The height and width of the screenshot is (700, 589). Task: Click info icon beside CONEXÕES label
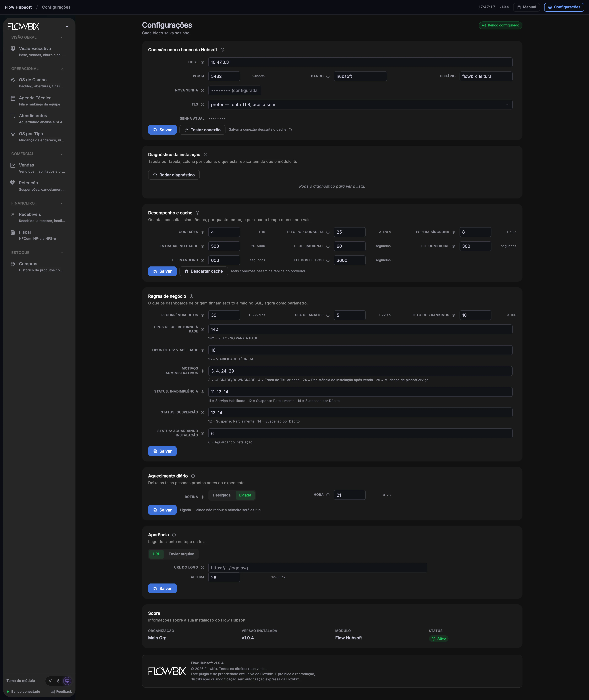pos(202,232)
